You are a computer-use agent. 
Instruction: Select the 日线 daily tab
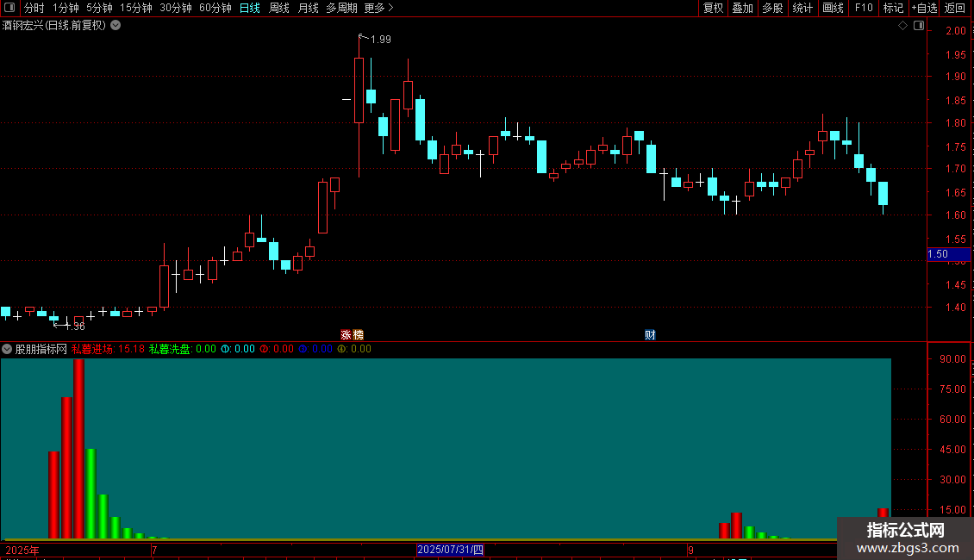pyautogui.click(x=250, y=8)
